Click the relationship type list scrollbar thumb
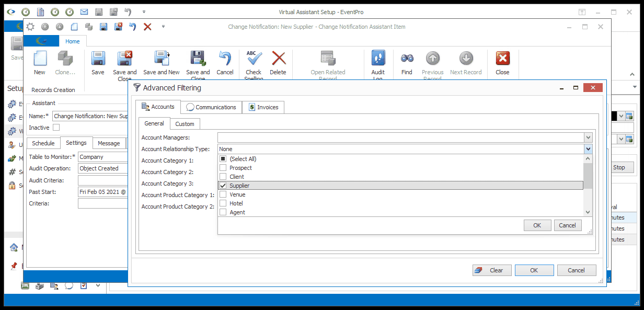 [588, 176]
